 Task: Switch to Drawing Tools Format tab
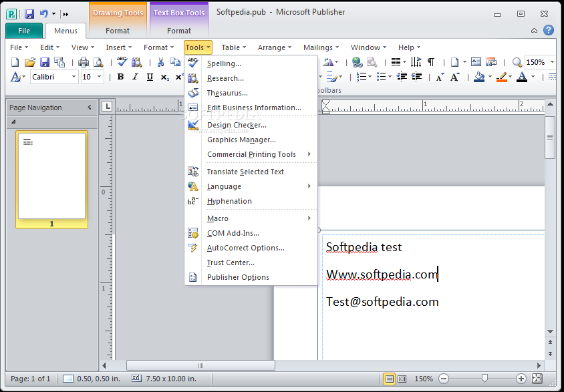(x=118, y=31)
